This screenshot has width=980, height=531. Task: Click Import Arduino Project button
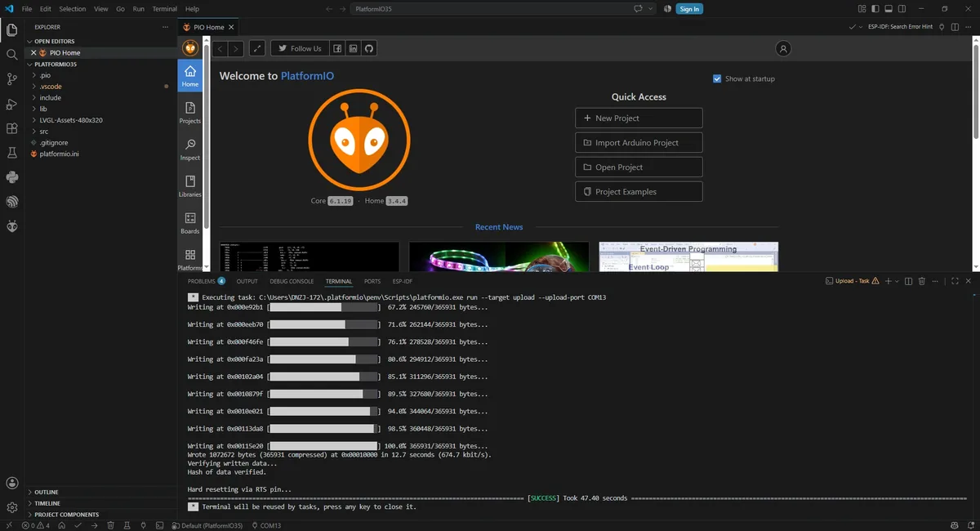[639, 142]
